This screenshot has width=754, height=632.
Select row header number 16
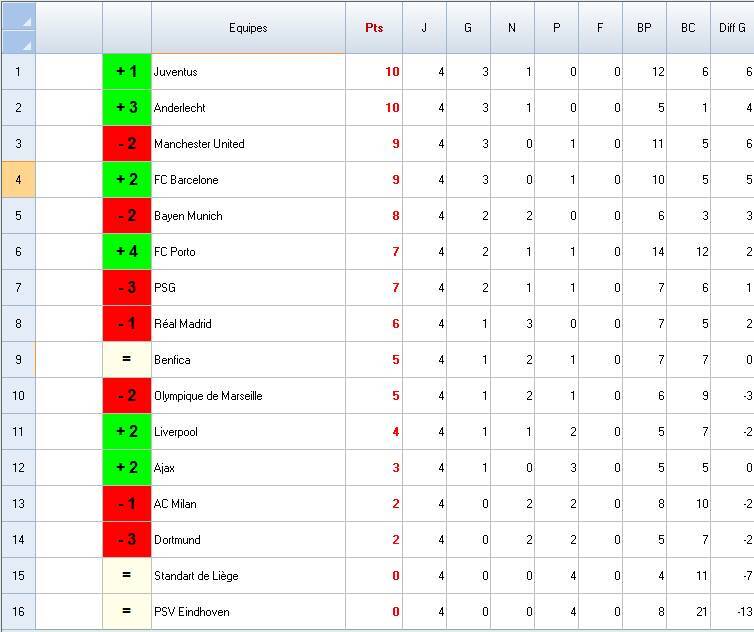[18, 612]
